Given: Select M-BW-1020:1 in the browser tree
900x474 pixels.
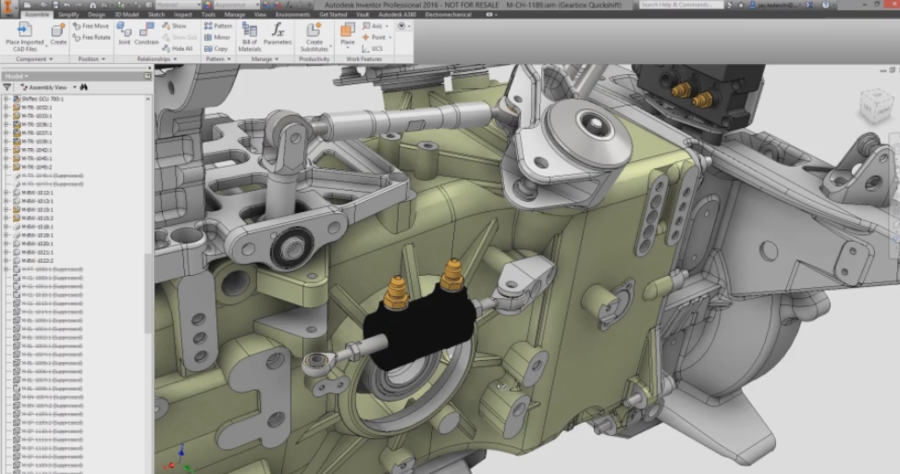Looking at the screenshot, I should pos(37,243).
